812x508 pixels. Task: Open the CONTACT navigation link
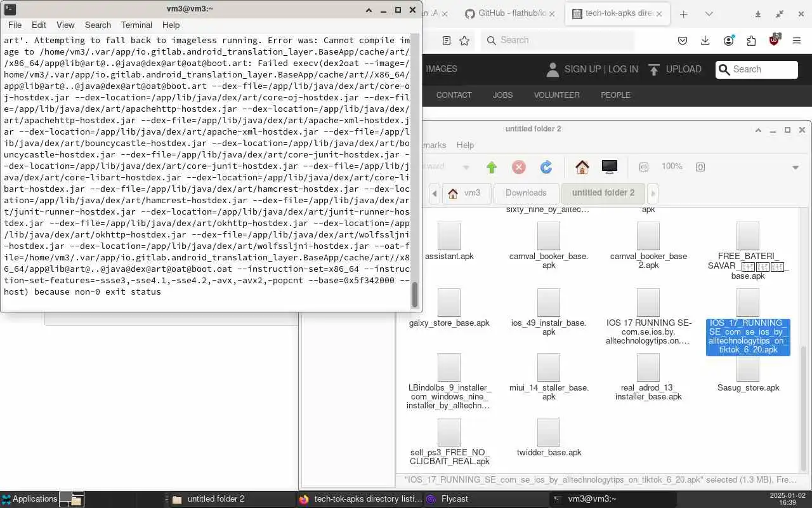pos(454,95)
